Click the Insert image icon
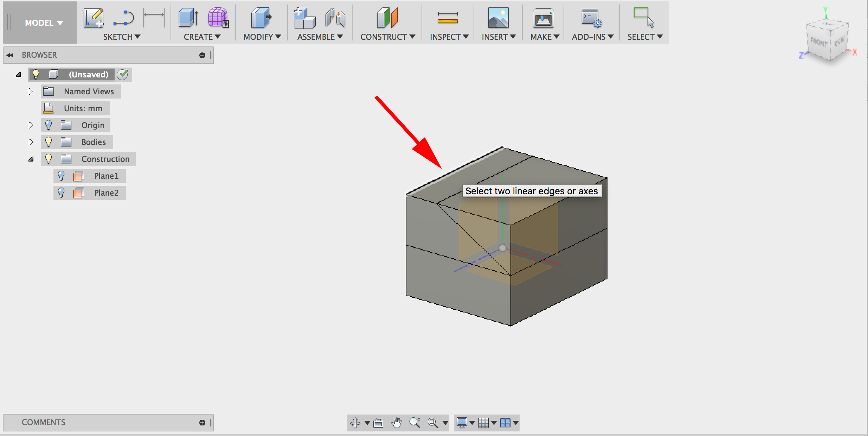The height and width of the screenshot is (436, 868). [498, 18]
